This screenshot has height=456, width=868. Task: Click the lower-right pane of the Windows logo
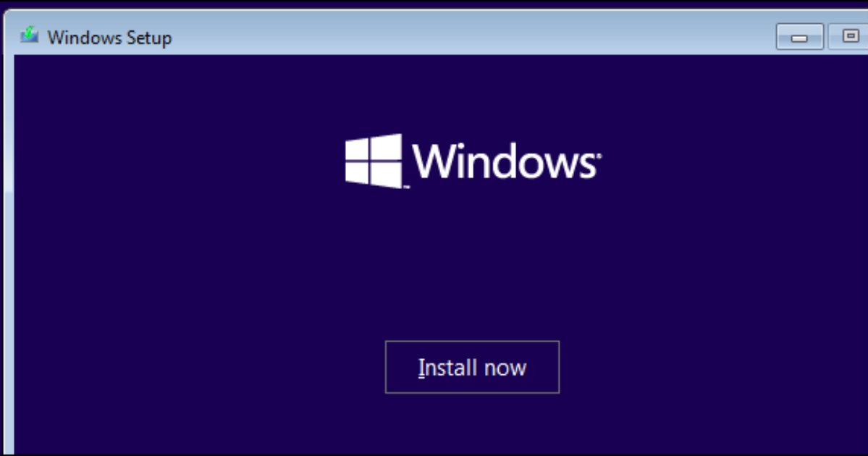pos(386,175)
